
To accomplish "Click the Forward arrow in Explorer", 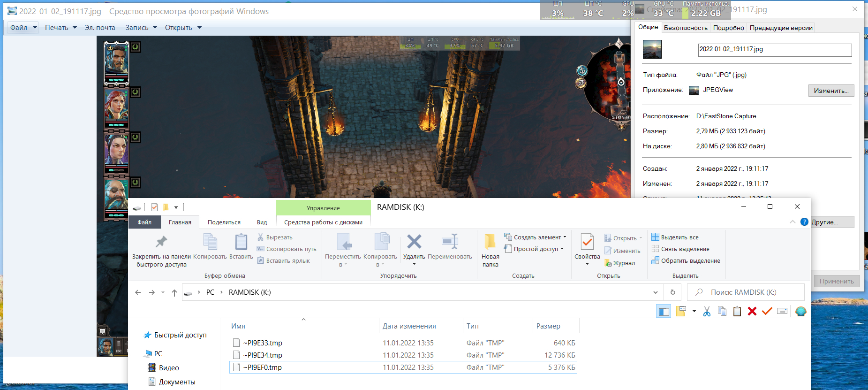I will tap(152, 292).
